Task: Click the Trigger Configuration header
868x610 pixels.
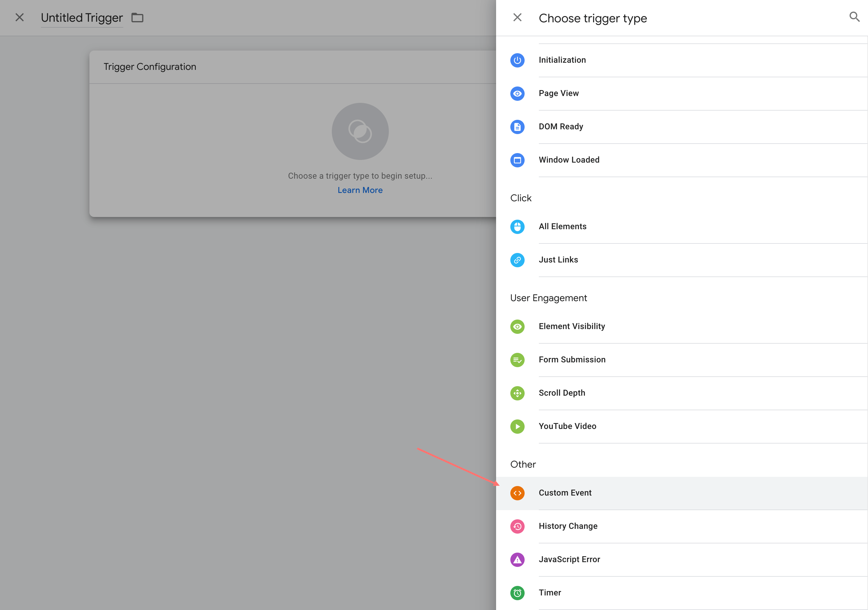Action: [150, 67]
